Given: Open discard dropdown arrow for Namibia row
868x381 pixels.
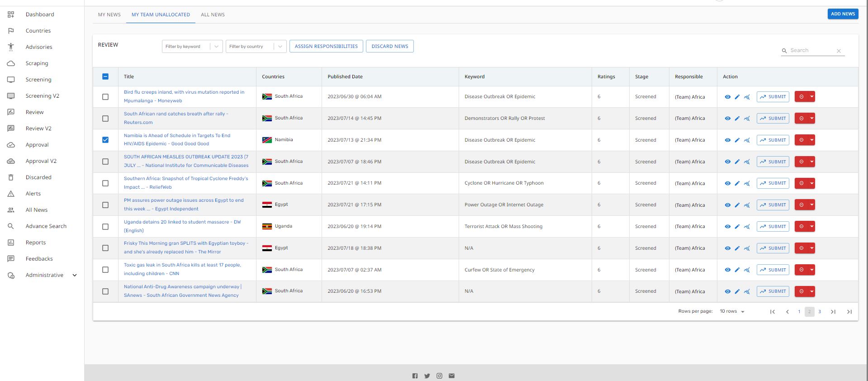Looking at the screenshot, I should point(811,140).
